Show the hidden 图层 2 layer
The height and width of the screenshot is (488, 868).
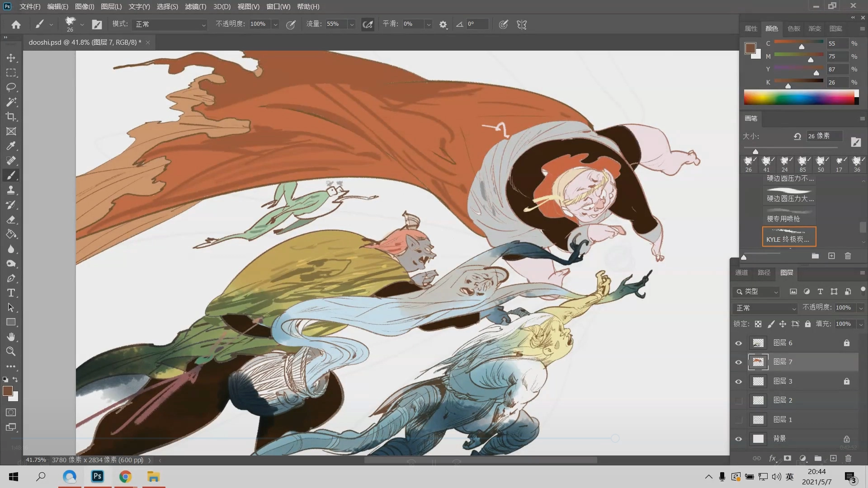739,401
